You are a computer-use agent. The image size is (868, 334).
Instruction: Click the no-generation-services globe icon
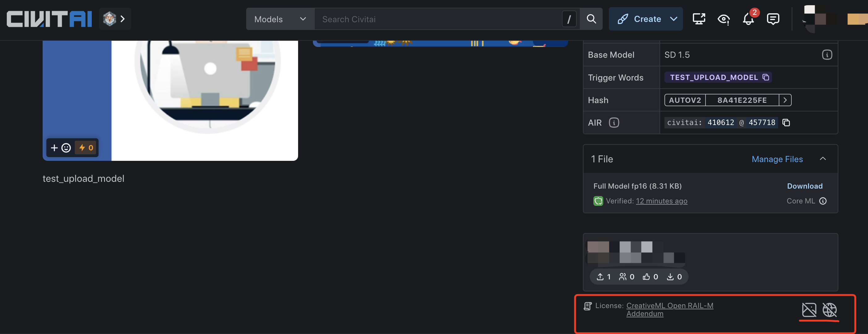(829, 310)
